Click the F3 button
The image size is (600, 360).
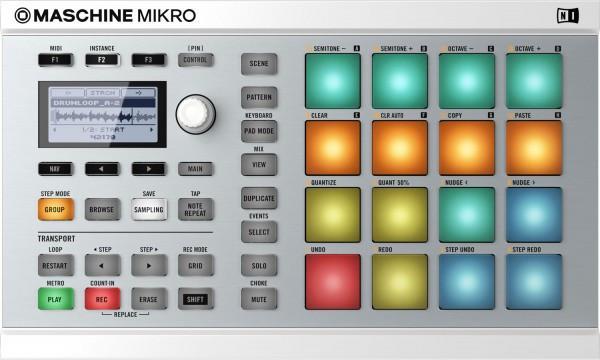(149, 60)
